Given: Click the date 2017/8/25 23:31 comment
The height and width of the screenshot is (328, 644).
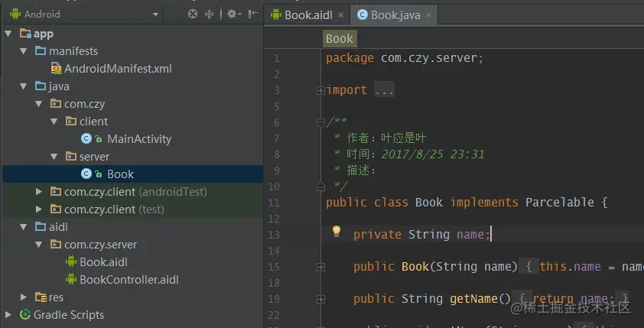Looking at the screenshot, I should [433, 154].
